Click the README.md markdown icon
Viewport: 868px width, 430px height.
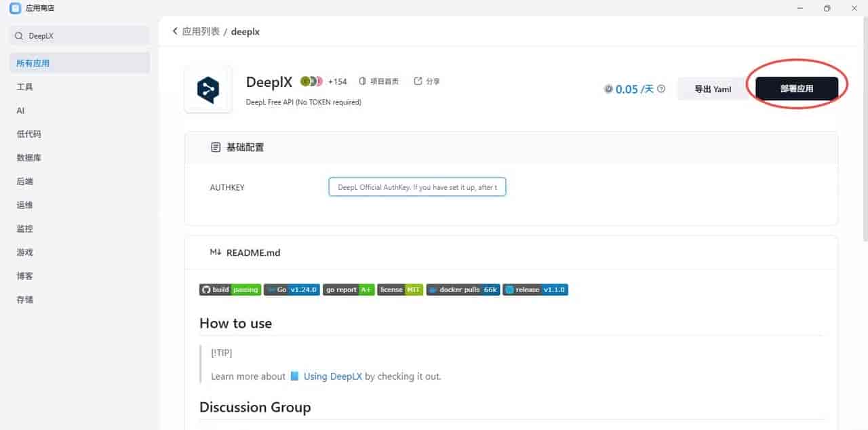pos(216,252)
